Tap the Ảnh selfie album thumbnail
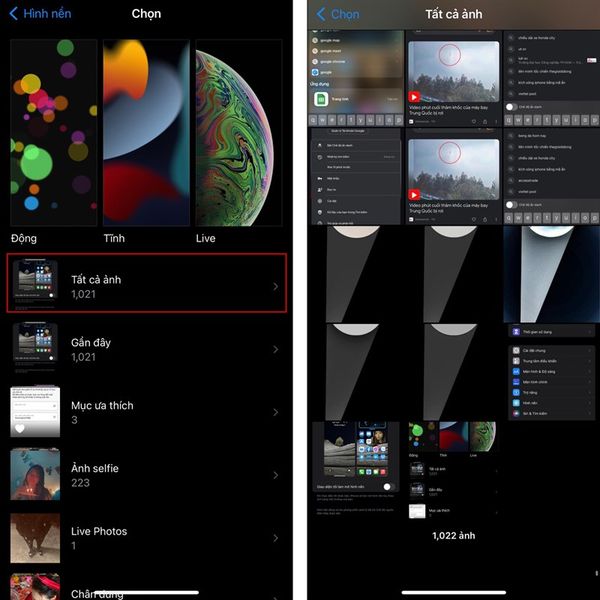The height and width of the screenshot is (600, 600). [x=35, y=475]
